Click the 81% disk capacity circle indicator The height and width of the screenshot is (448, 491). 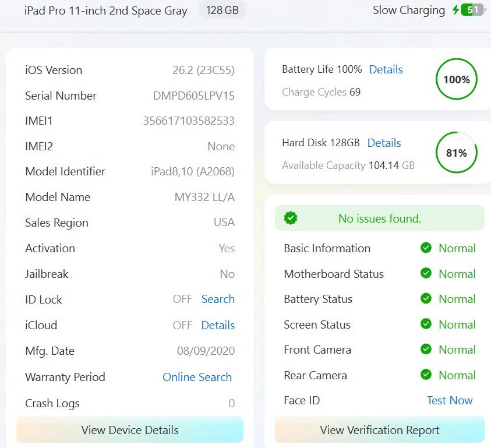457,153
